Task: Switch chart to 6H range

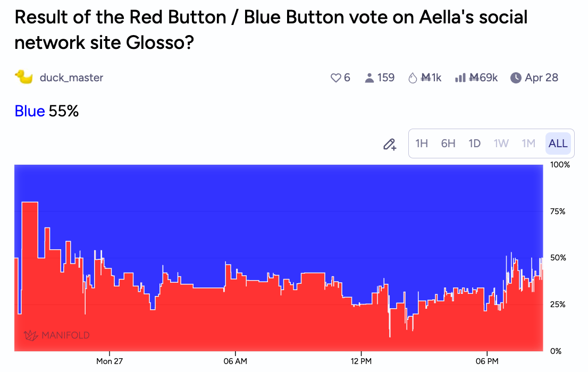Action: pos(448,143)
